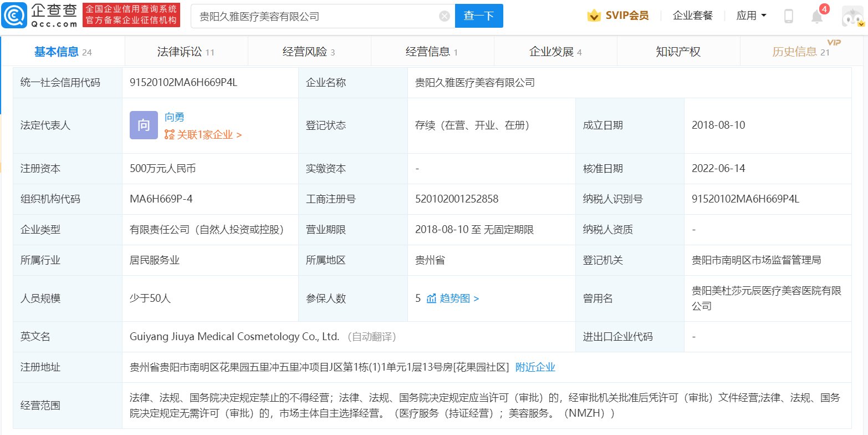
Task: Open the 经营风险 tab
Action: (x=309, y=52)
